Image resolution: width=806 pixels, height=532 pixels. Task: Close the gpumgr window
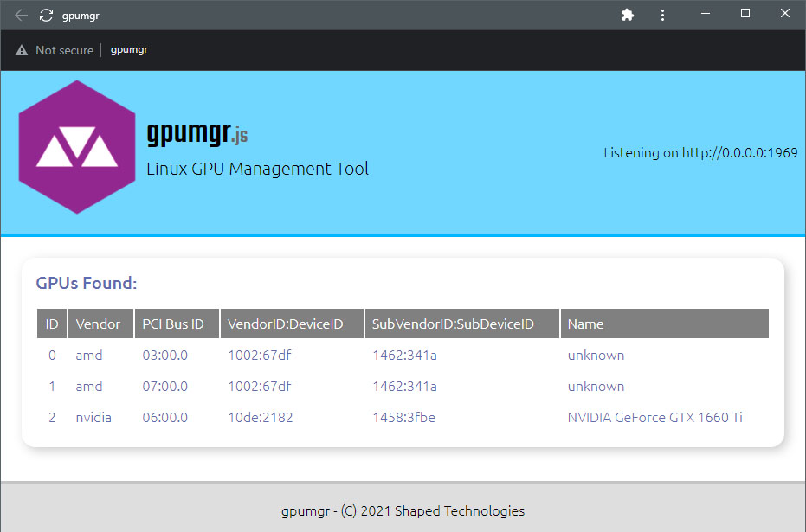pos(785,14)
